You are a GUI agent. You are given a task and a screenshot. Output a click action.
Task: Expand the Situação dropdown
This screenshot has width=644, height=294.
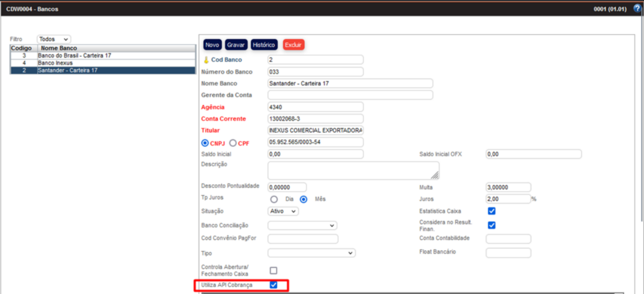(283, 211)
